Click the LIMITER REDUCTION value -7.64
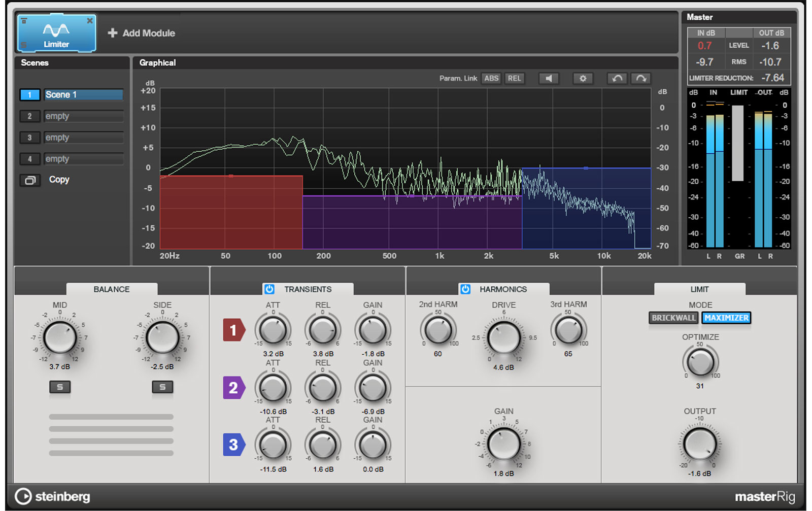The image size is (812, 511). coord(773,78)
